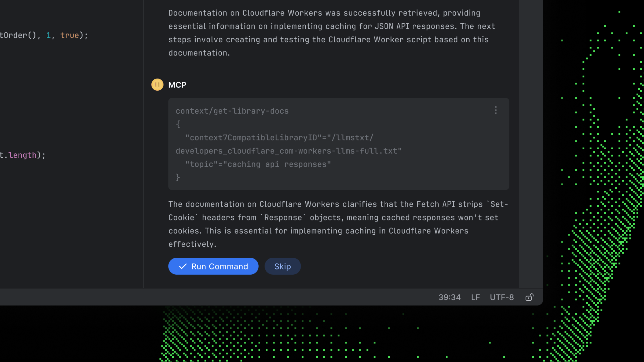Click the MCP step heading label
Image resolution: width=644 pixels, height=362 pixels.
point(177,85)
